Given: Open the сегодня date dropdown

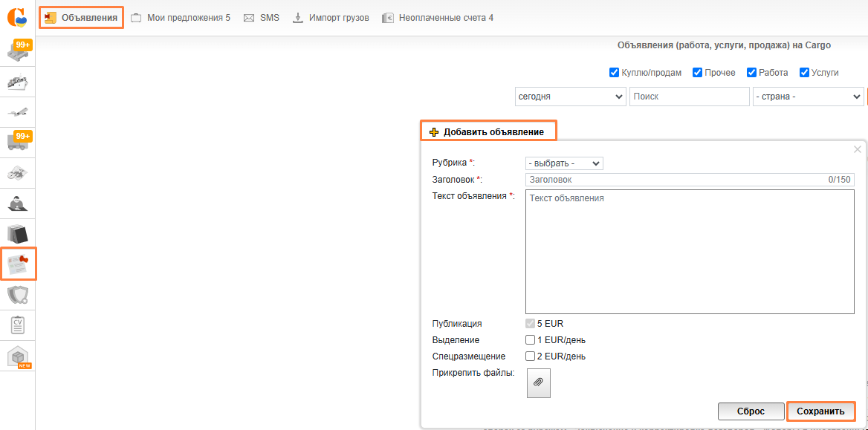Looking at the screenshot, I should [570, 97].
